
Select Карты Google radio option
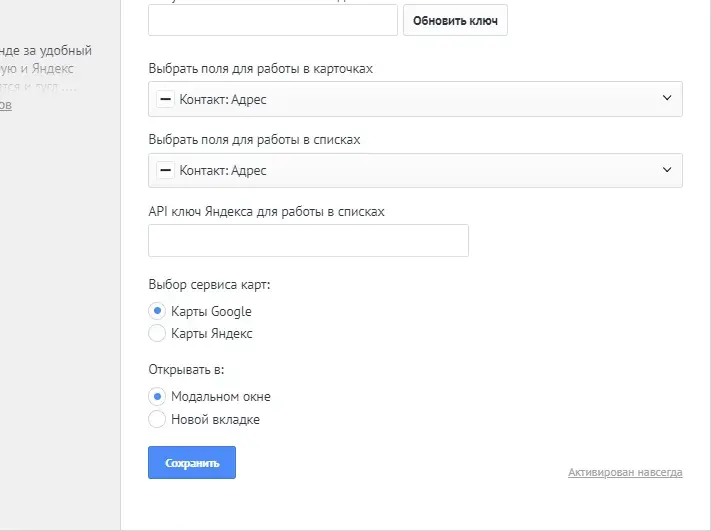point(157,311)
